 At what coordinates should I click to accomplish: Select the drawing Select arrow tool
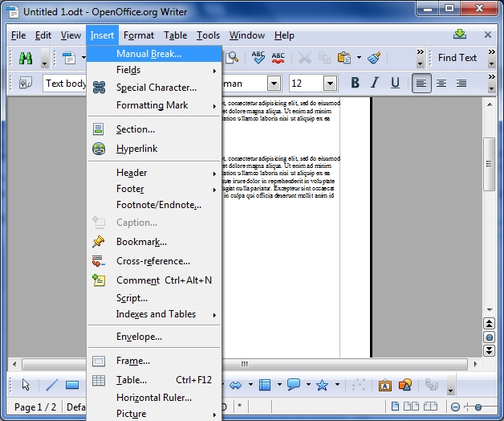pyautogui.click(x=26, y=385)
